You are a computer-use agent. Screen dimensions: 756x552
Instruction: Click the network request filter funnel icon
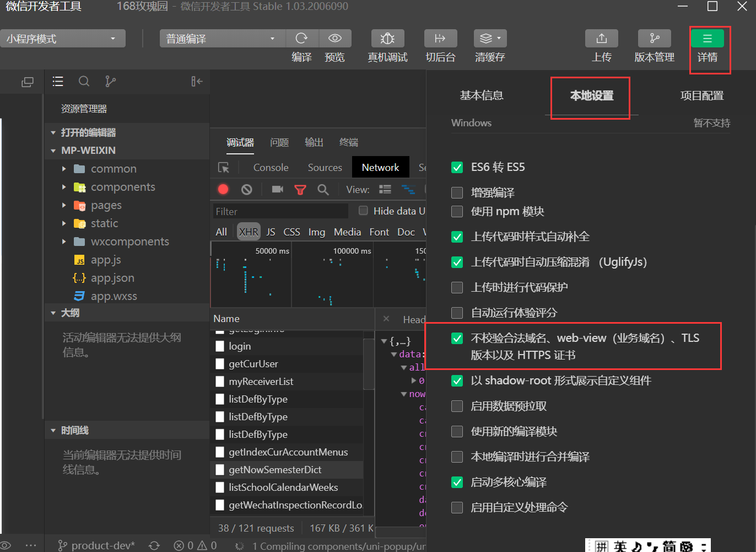pyautogui.click(x=300, y=189)
